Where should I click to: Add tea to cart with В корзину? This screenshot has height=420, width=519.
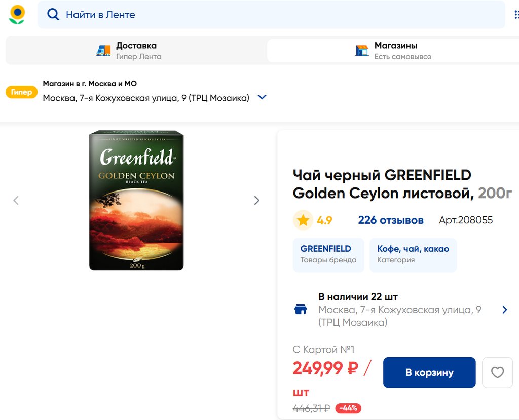[x=429, y=372]
